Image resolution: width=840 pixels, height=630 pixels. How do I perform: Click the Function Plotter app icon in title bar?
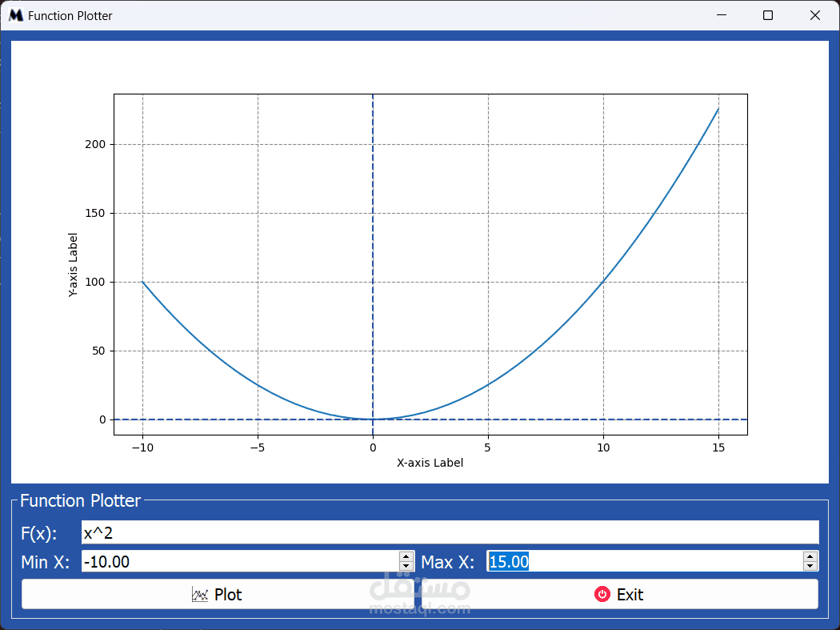(x=16, y=15)
